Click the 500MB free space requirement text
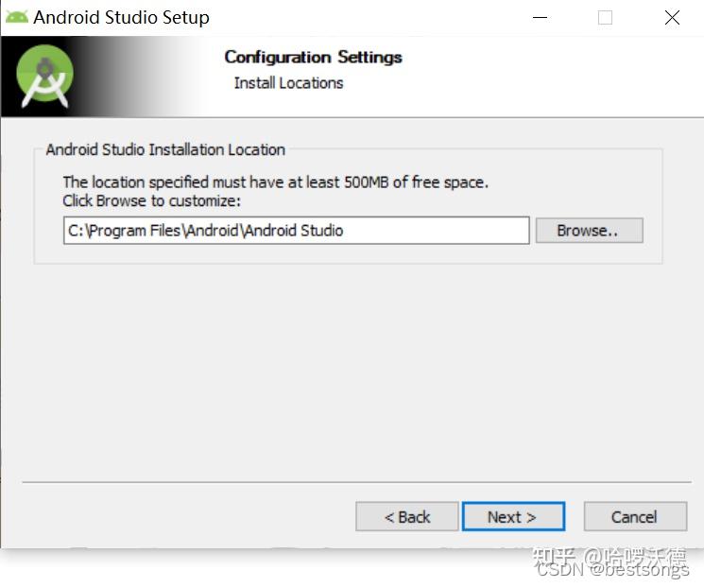Screen dimensions: 704x588 click(275, 182)
